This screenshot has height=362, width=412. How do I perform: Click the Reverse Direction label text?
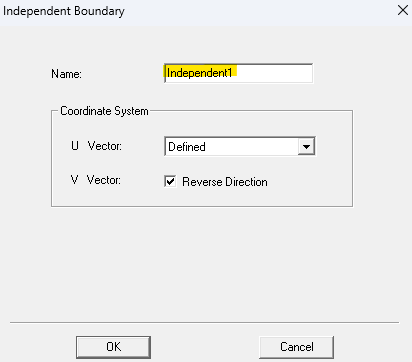click(225, 182)
